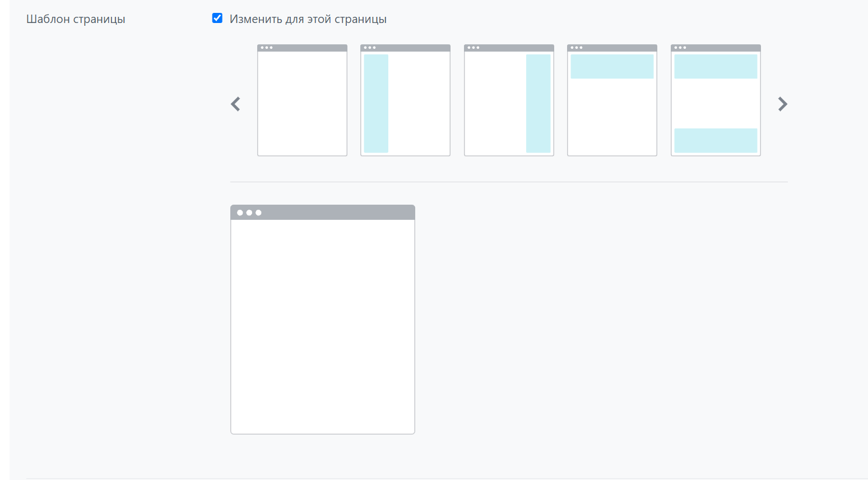Screen dimensions: 868x480
Task: Click the large selected template preview
Action: pos(323,320)
